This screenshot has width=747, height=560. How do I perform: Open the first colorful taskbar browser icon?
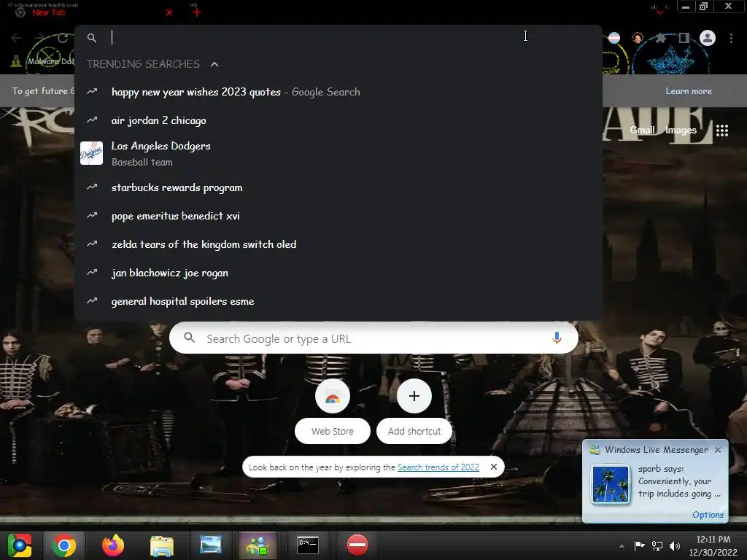point(20,545)
